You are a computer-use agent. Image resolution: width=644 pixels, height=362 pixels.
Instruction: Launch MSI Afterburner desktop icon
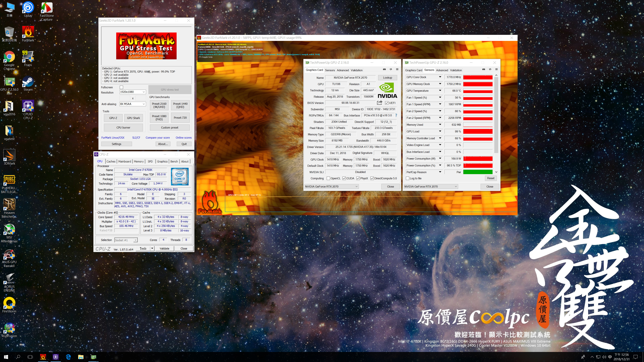[9, 233]
